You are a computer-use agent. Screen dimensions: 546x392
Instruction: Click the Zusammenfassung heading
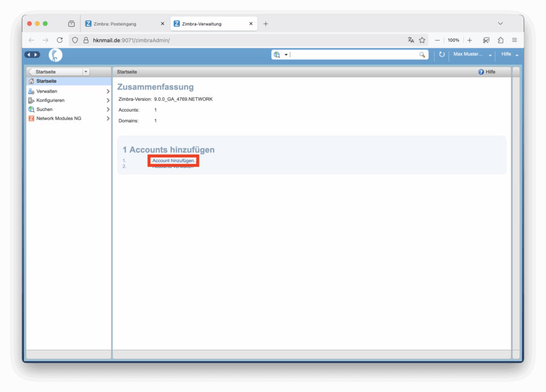tap(155, 87)
